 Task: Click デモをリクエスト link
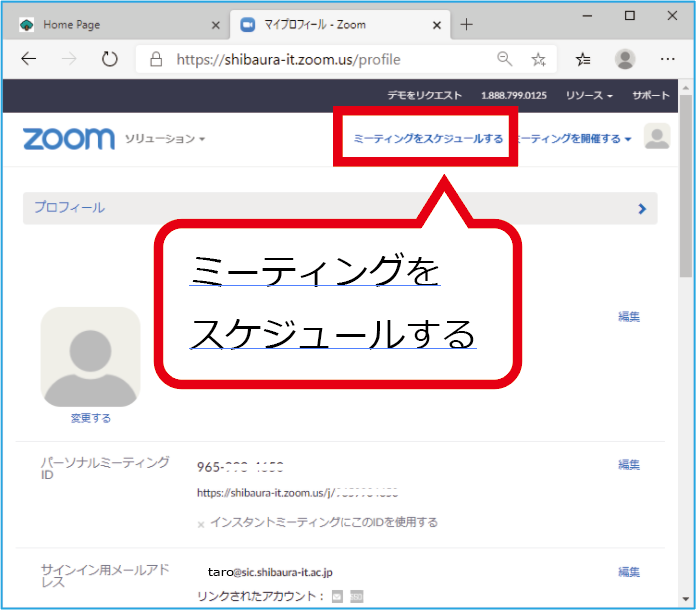424,95
